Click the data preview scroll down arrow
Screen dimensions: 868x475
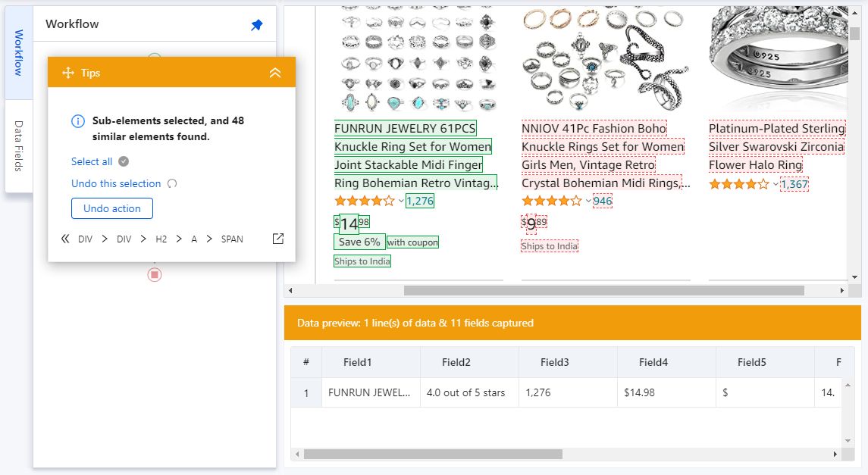point(848,441)
